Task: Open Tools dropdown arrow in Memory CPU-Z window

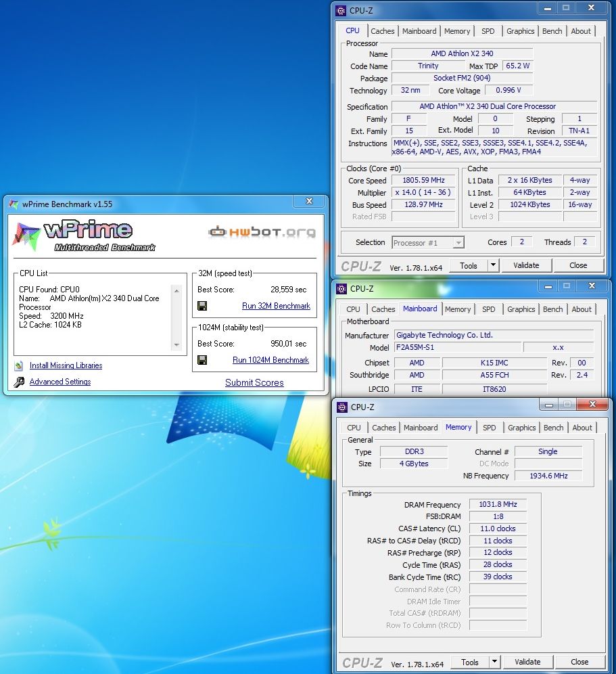Action: 494,662
